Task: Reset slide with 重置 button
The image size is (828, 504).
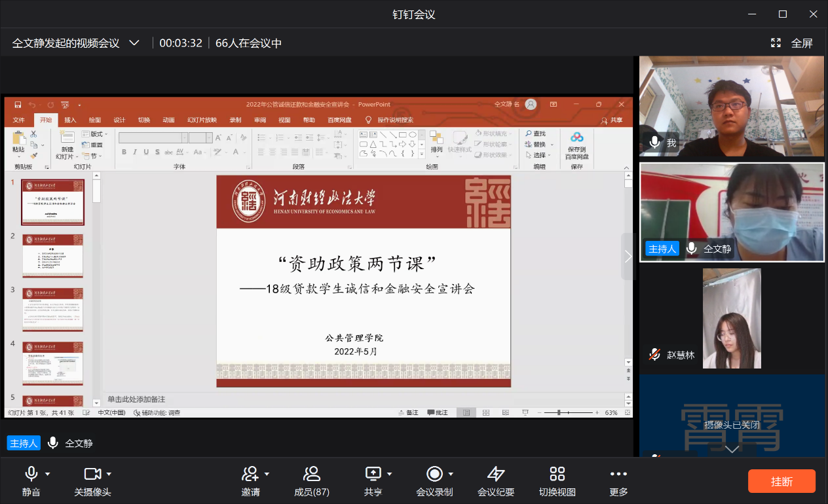Action: 92,145
